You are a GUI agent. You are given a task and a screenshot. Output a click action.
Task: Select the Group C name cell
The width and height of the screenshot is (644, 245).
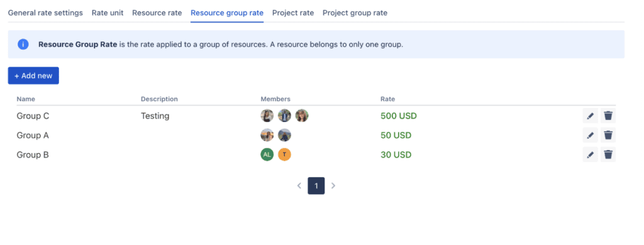pos(33,116)
